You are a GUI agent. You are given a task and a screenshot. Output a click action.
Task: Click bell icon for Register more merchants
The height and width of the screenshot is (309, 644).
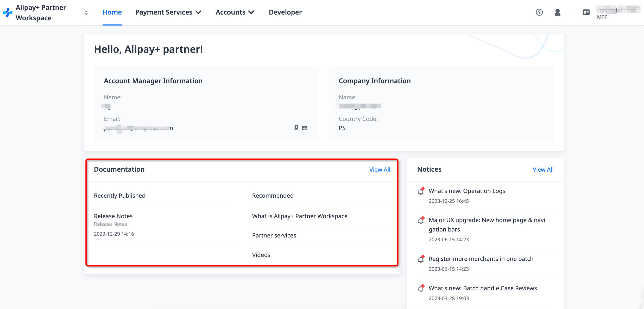click(x=421, y=259)
